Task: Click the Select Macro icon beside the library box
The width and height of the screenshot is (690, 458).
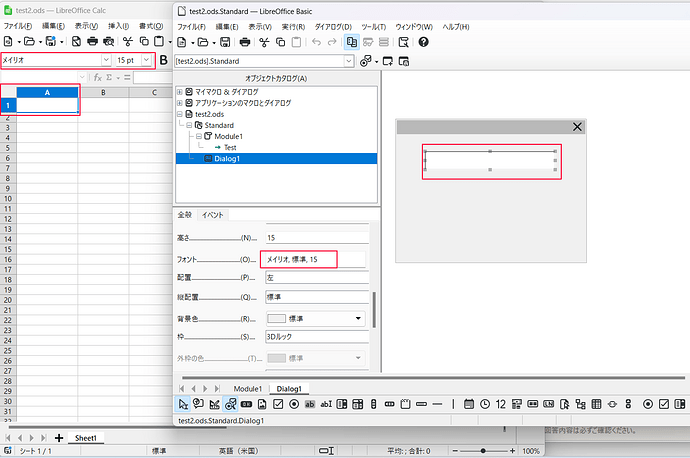Action: tap(365, 61)
